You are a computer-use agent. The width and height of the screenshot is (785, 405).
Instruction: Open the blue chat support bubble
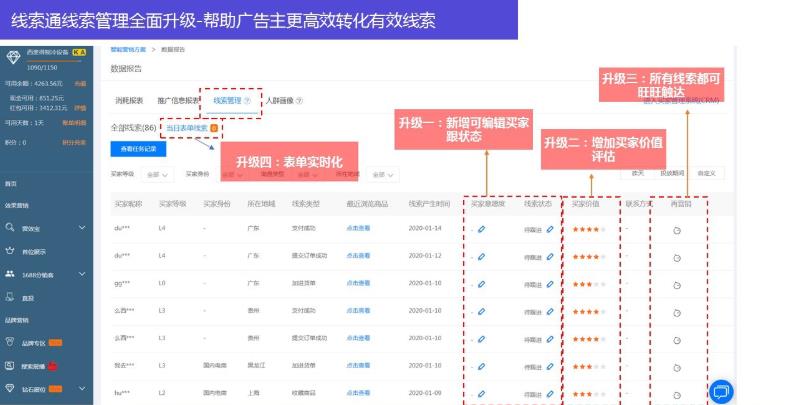720,391
